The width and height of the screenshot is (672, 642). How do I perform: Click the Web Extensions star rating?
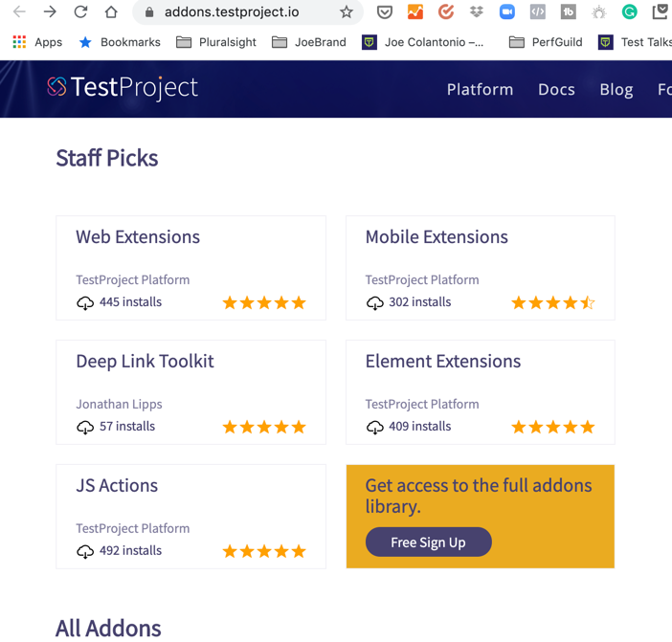tap(264, 302)
